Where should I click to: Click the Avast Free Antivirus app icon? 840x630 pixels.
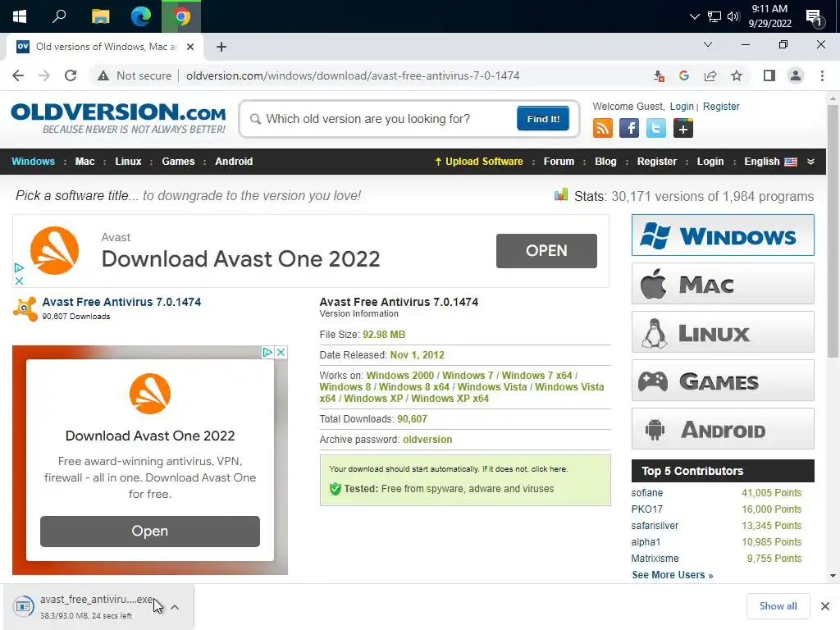(x=25, y=308)
